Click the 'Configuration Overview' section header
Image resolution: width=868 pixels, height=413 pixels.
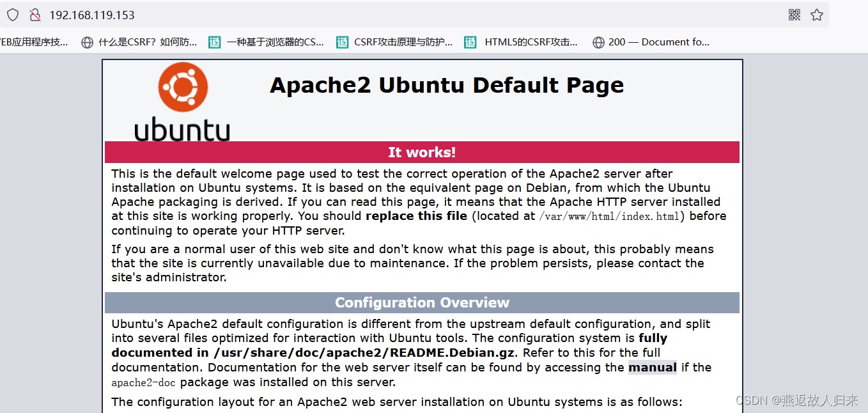(422, 302)
